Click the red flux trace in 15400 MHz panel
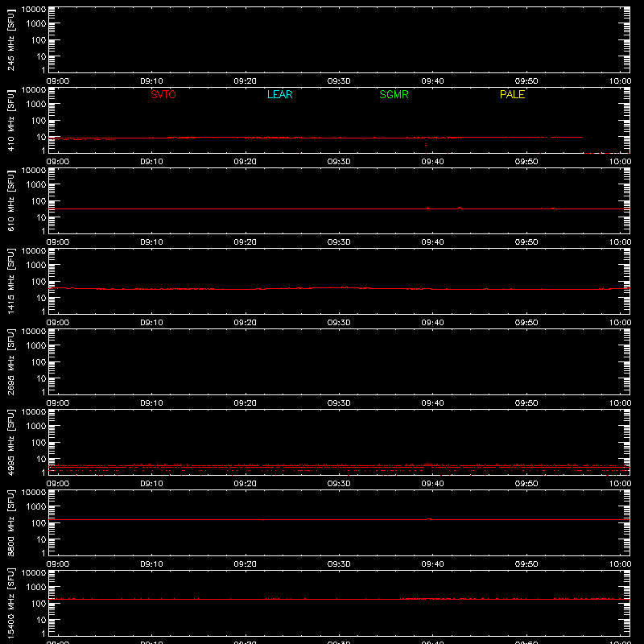 (339, 599)
